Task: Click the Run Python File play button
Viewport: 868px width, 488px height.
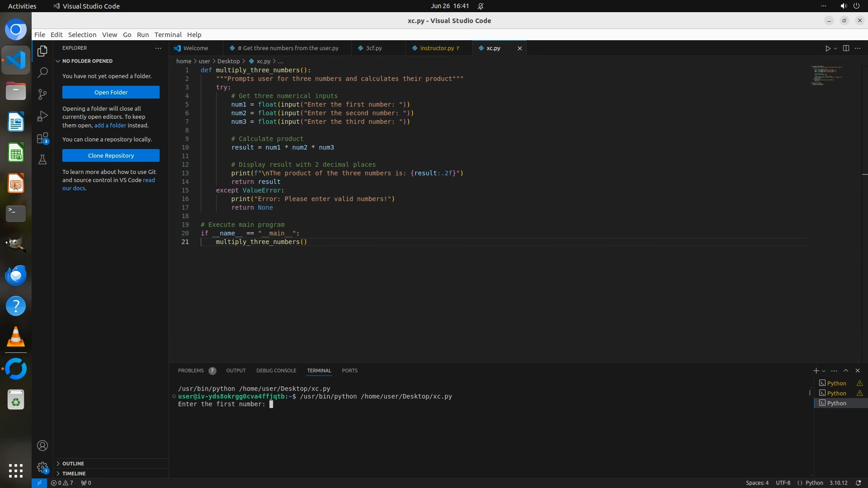Action: pos(827,48)
